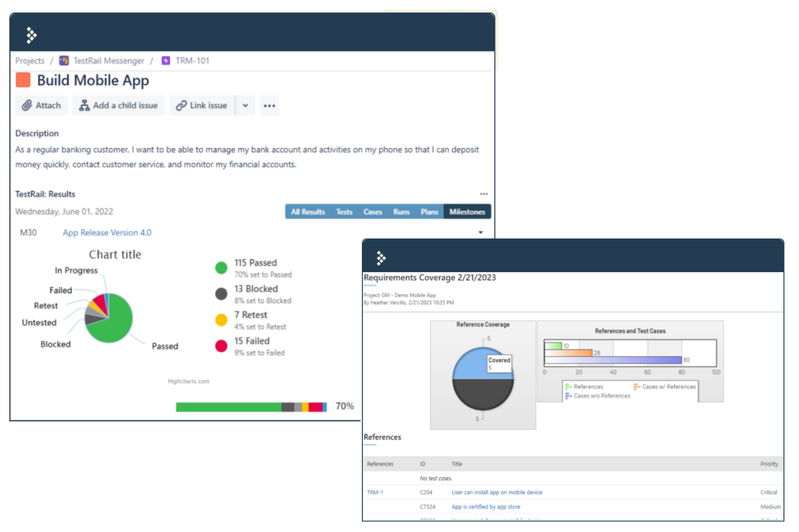
Task: Click the TestRail Messenger project icon in breadcrumb
Action: click(x=64, y=61)
